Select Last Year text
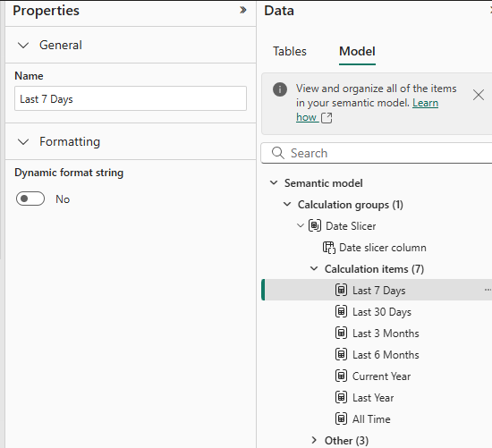 point(373,398)
